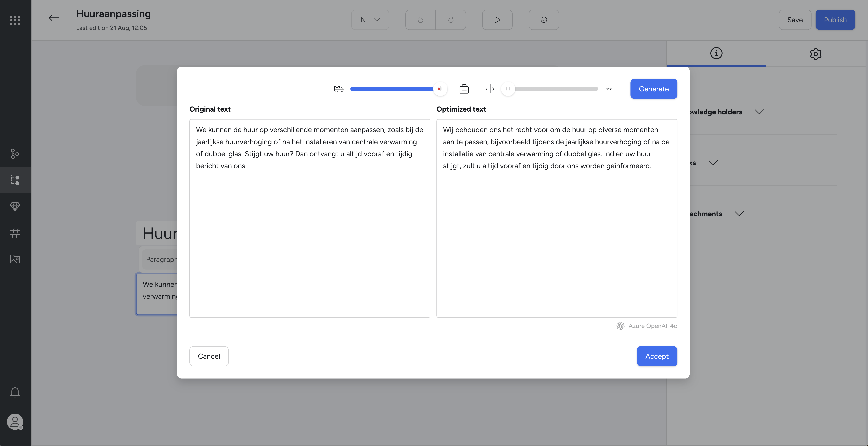The width and height of the screenshot is (868, 446).
Task: Expand the Attachments section
Action: click(739, 214)
